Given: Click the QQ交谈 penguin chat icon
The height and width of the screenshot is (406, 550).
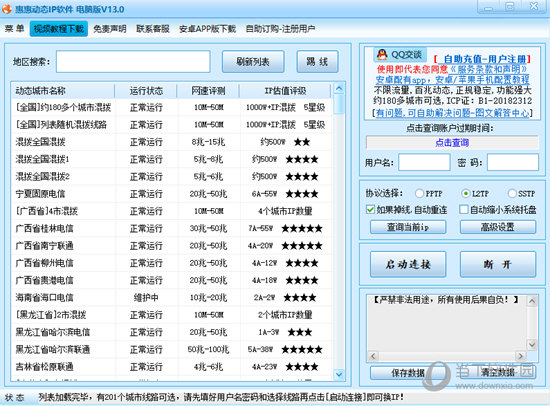Looking at the screenshot, I should tap(382, 55).
